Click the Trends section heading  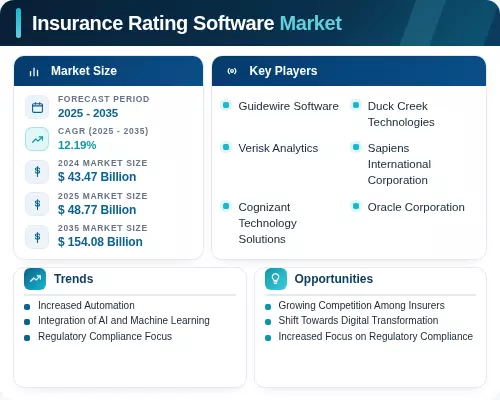click(x=74, y=279)
